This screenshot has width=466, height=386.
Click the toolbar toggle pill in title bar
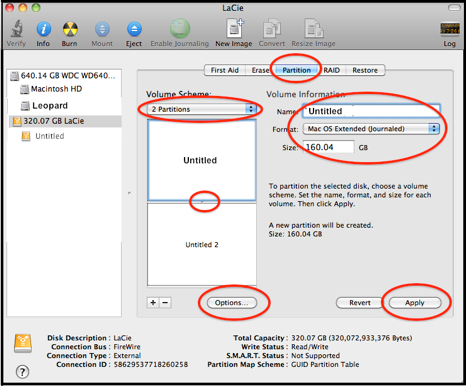coord(454,7)
